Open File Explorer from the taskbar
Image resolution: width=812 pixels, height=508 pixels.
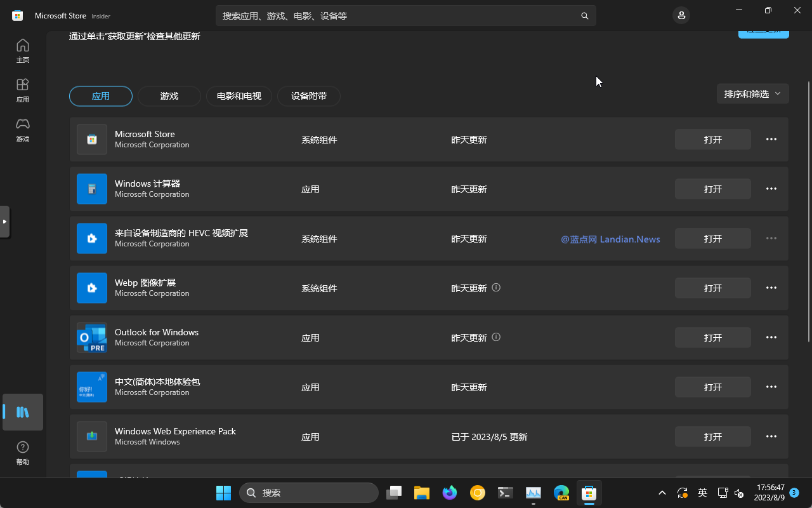422,493
